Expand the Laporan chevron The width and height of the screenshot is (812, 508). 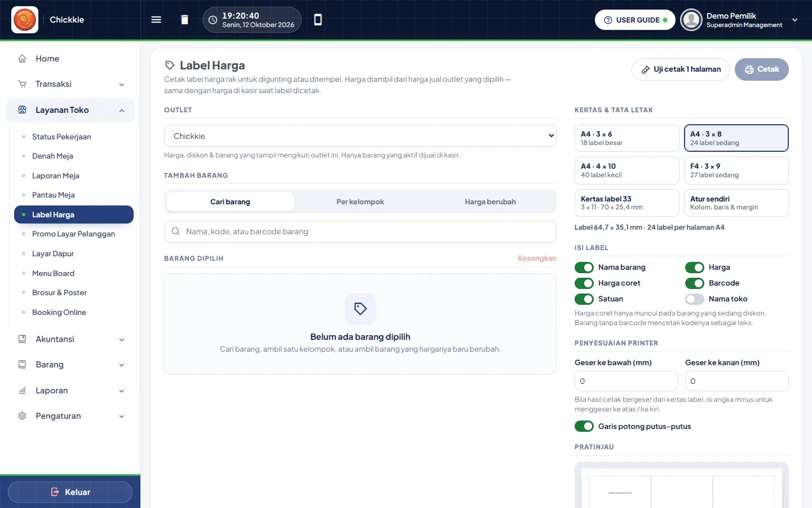pos(122,391)
